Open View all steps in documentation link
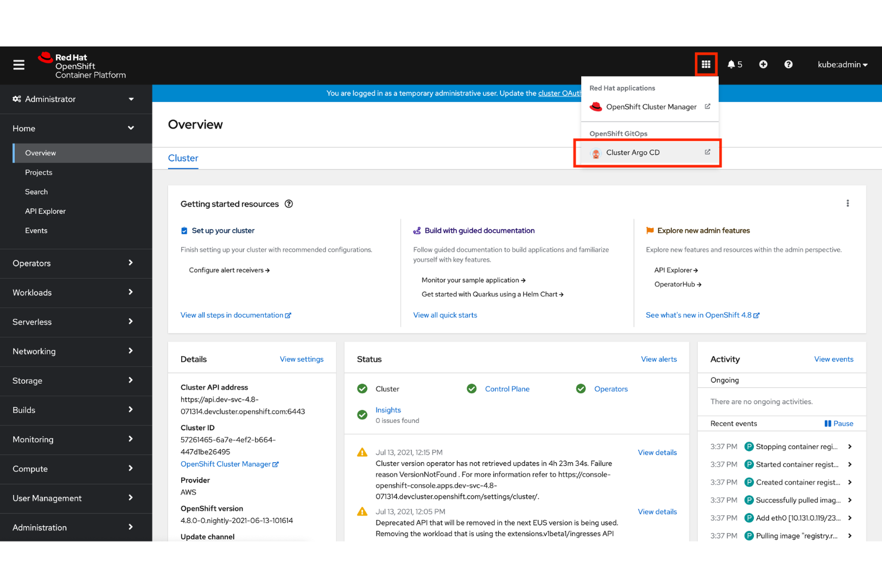This screenshot has width=882, height=588. [236, 315]
